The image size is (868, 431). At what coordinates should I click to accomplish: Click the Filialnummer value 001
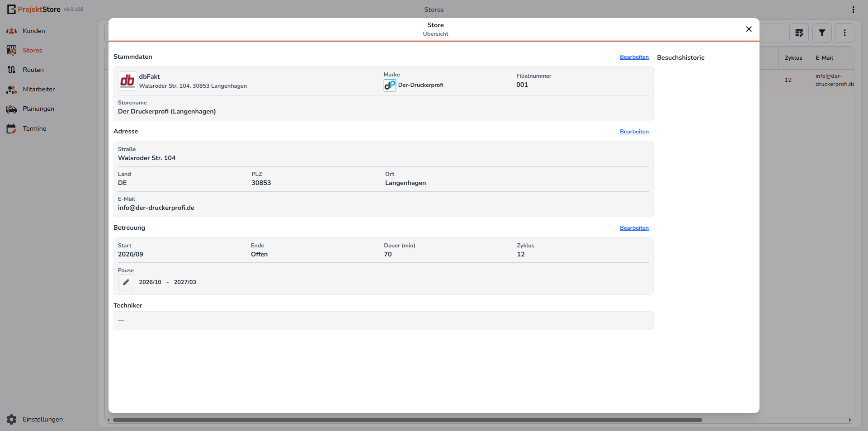(x=522, y=85)
